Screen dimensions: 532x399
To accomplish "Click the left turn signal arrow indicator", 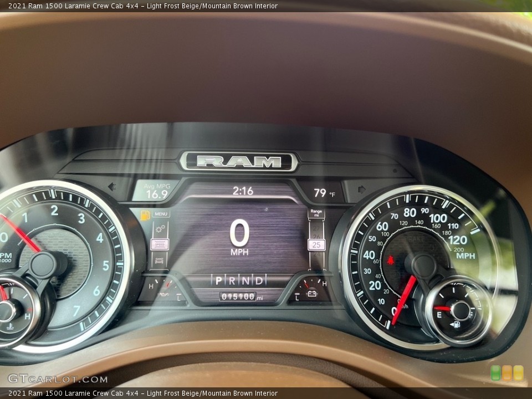I will 112,186.
